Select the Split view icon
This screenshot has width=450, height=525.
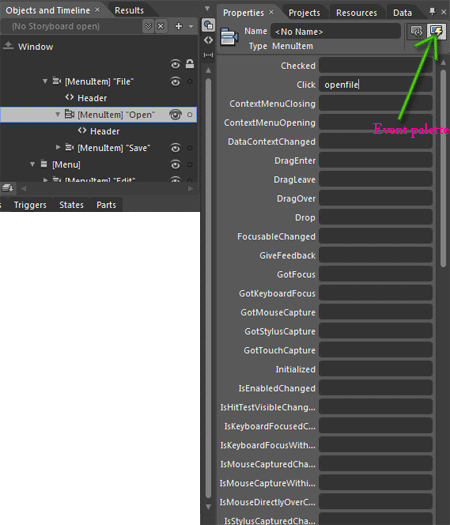[x=208, y=55]
